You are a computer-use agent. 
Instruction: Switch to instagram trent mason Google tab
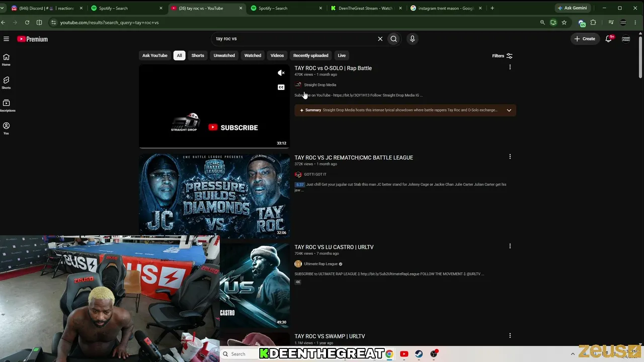click(444, 8)
